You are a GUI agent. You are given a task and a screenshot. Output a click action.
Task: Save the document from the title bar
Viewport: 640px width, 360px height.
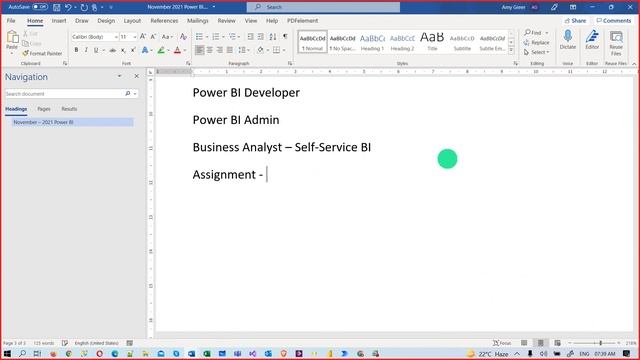(x=57, y=7)
